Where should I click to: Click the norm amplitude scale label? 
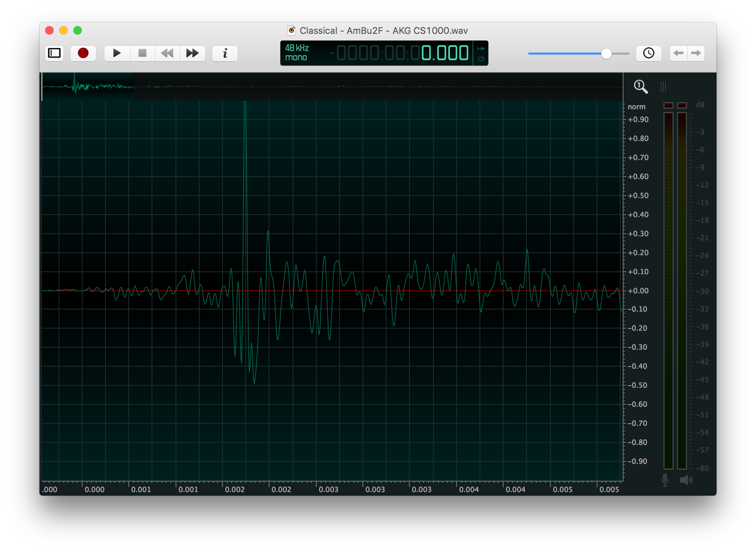[636, 107]
